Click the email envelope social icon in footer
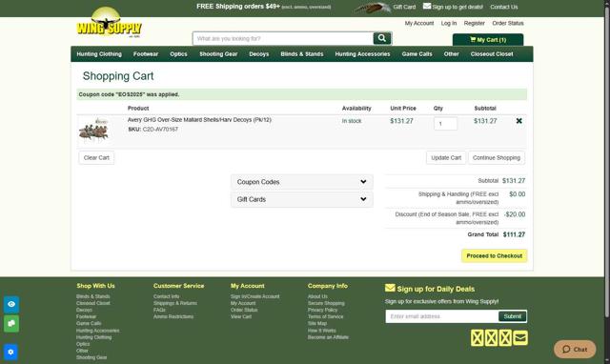The width and height of the screenshot is (610, 364). pos(520,338)
